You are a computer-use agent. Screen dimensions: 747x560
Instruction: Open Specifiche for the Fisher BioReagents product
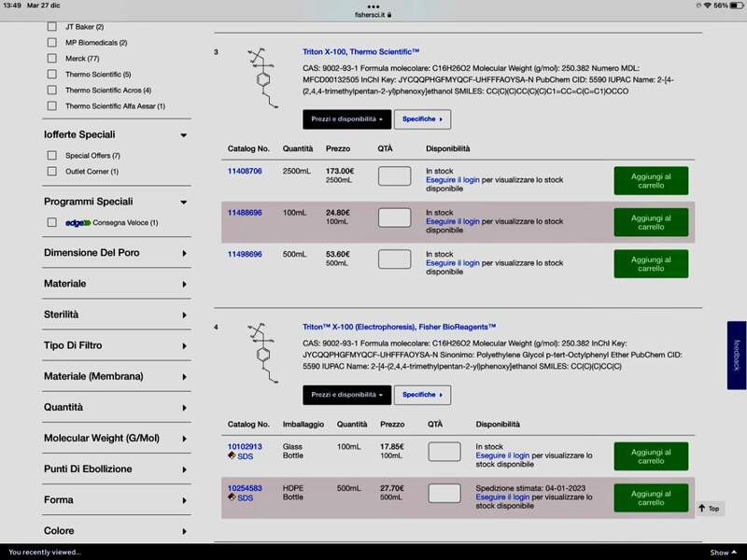click(x=422, y=395)
